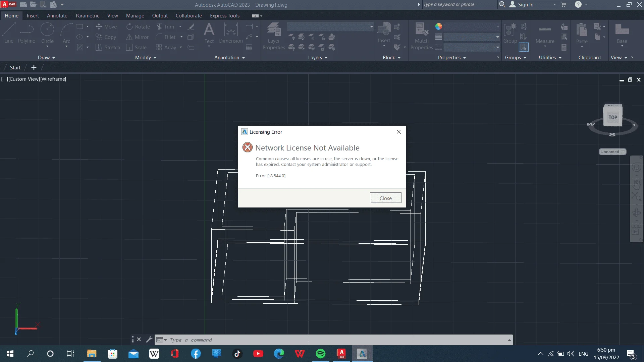Click the Group tool
This screenshot has width=644, height=362.
point(510,33)
